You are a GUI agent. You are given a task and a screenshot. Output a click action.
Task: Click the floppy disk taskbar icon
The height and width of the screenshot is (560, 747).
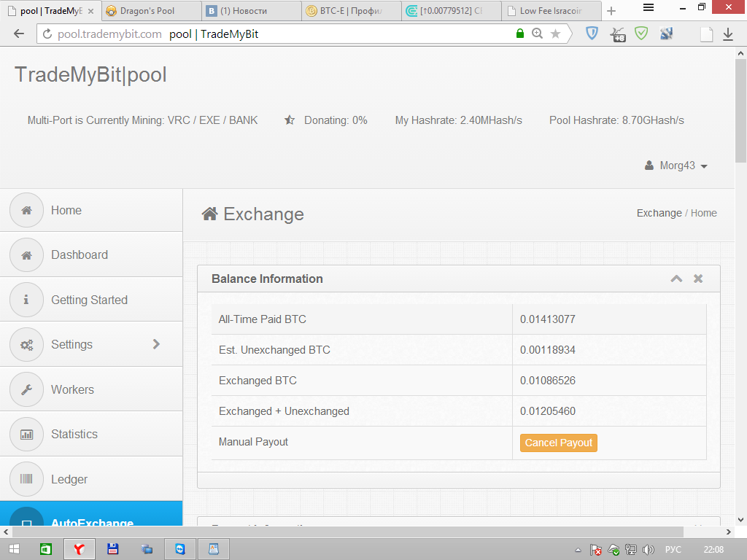click(x=112, y=549)
